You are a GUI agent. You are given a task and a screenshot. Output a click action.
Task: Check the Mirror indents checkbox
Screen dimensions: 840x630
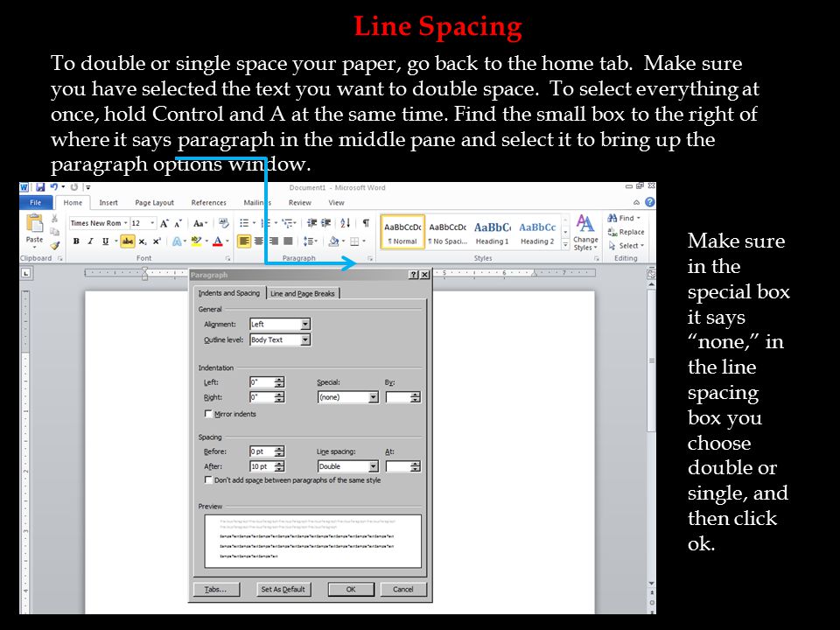pyautogui.click(x=208, y=414)
